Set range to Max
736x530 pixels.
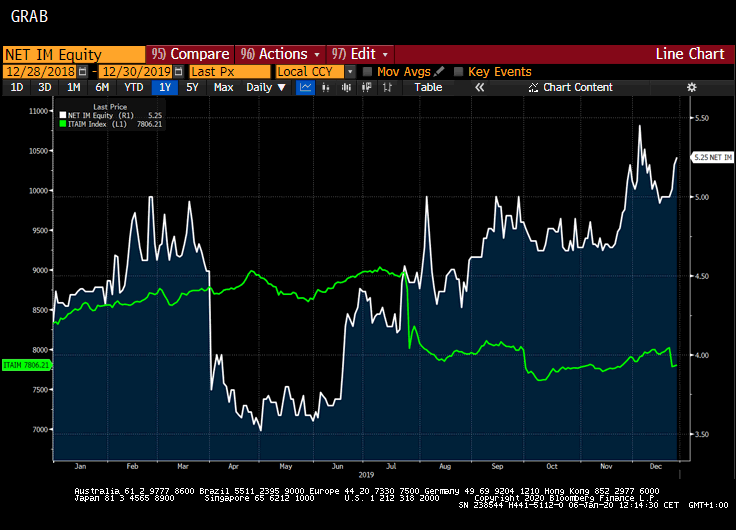[x=223, y=88]
